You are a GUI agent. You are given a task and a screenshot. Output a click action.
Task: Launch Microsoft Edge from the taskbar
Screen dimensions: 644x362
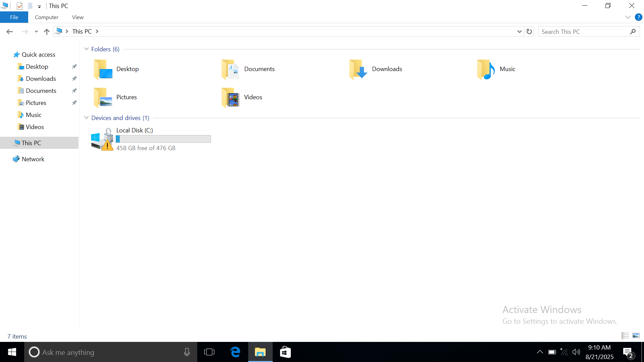[235, 352]
